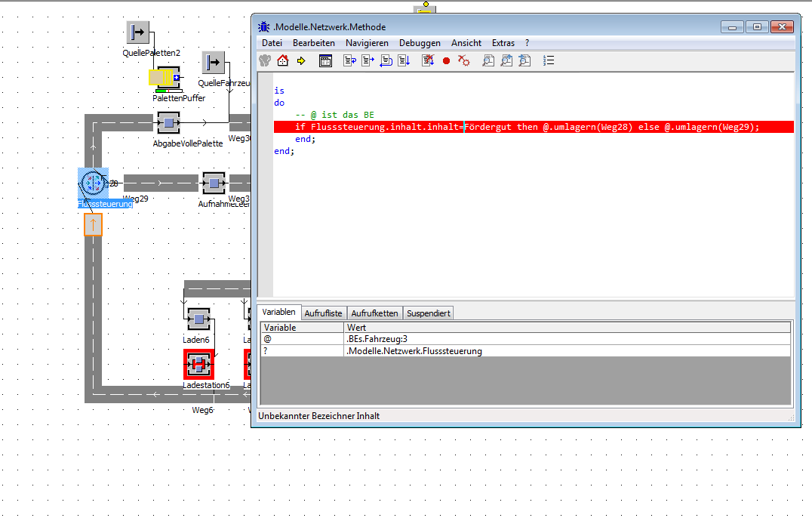Open the Ansicht menu
Image resolution: width=812 pixels, height=524 pixels.
466,43
